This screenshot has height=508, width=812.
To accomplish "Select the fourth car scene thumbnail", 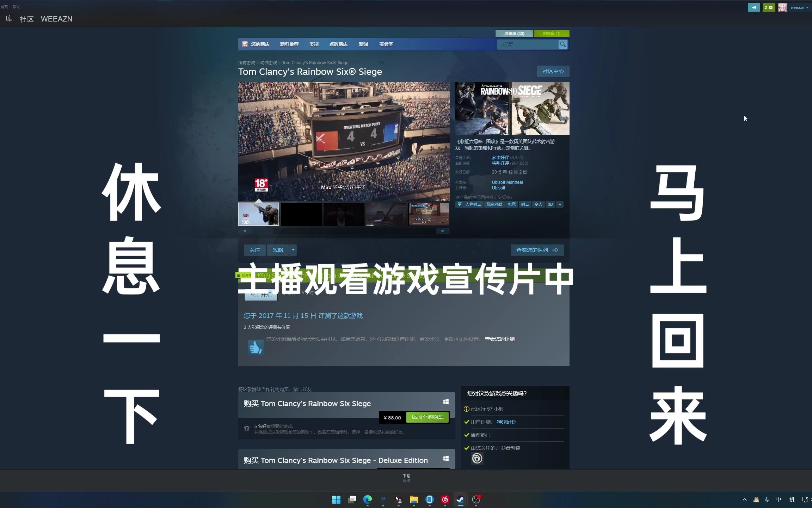I will tap(387, 214).
